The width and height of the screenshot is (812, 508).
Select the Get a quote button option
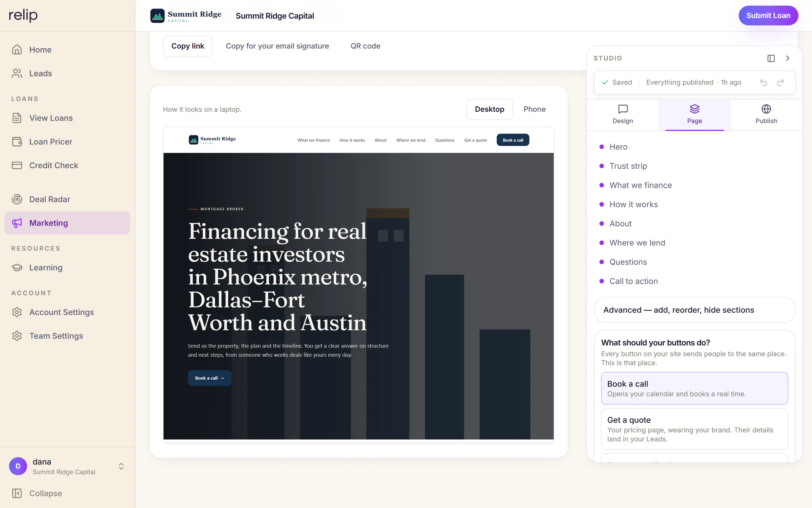[x=694, y=429]
